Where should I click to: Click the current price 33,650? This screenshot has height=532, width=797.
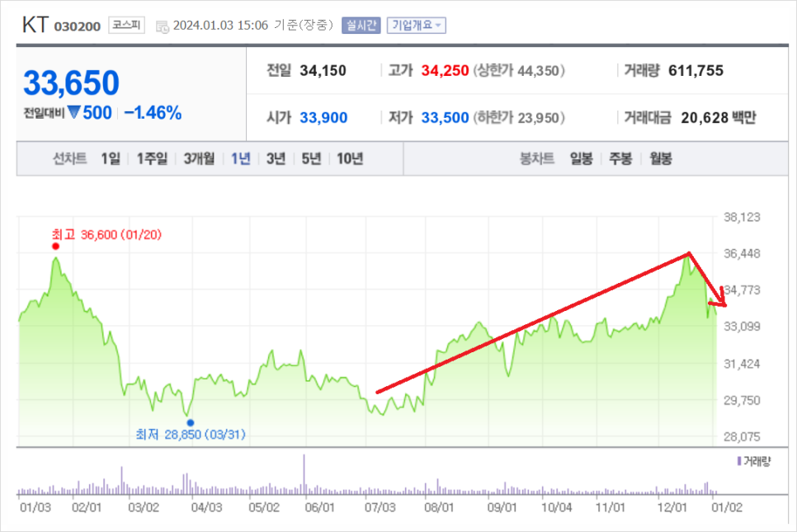pos(71,82)
